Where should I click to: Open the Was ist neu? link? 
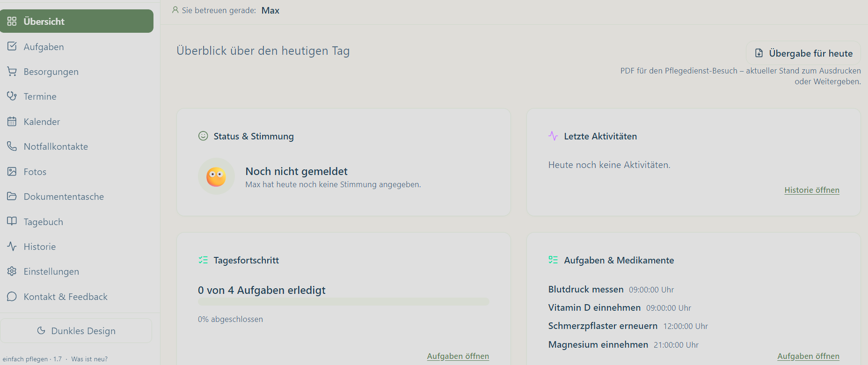pos(89,359)
